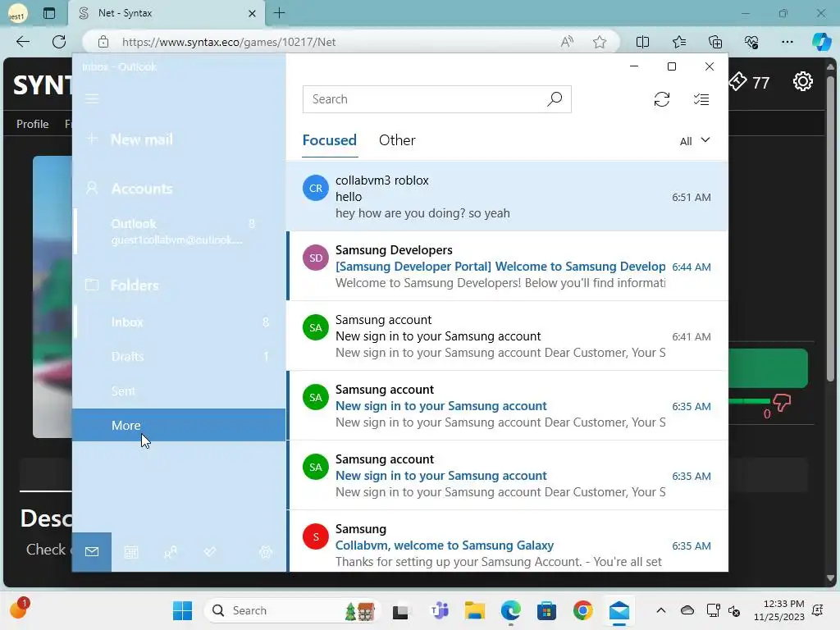Open Google Chrome from taskbar
The width and height of the screenshot is (840, 630).
(583, 610)
